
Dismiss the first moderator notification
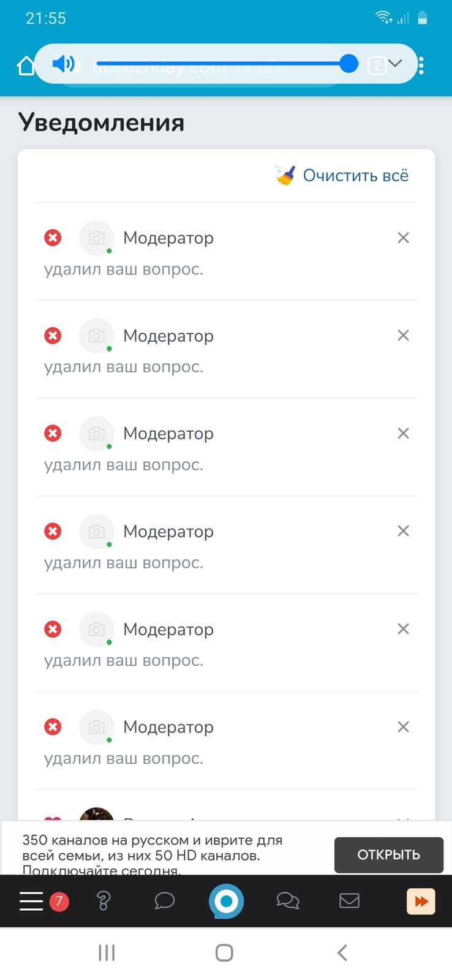[x=403, y=238]
